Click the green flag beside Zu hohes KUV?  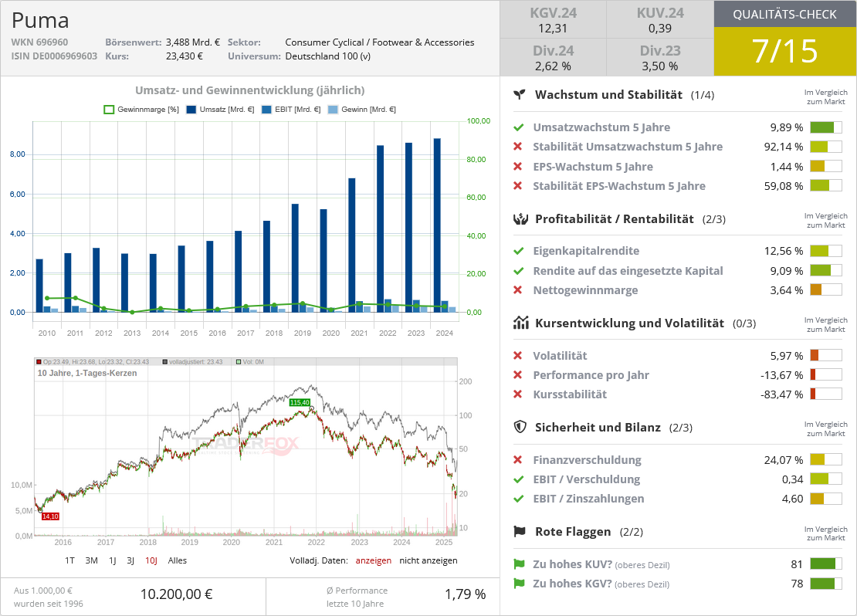pyautogui.click(x=519, y=564)
